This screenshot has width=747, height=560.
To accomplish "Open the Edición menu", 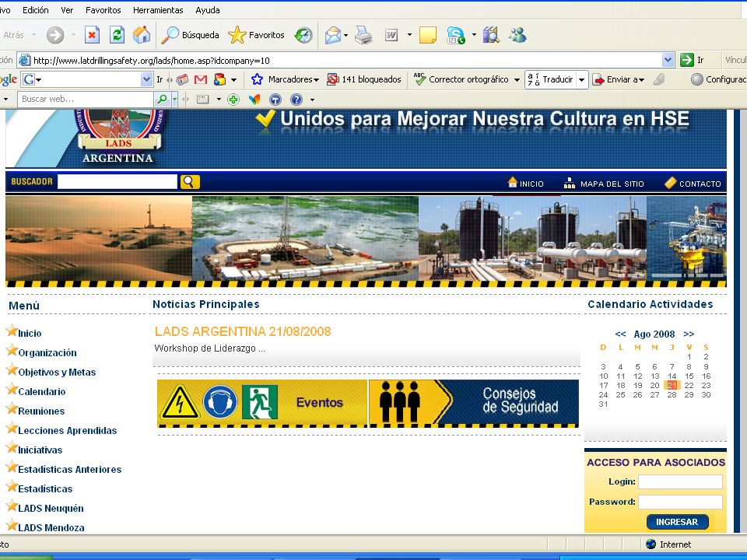I will tap(35, 10).
